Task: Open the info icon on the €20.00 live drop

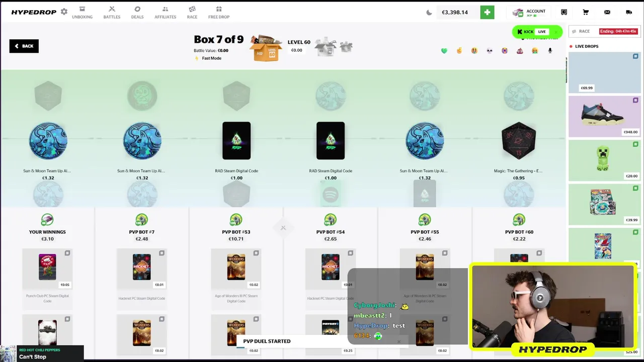Action: coord(635,144)
